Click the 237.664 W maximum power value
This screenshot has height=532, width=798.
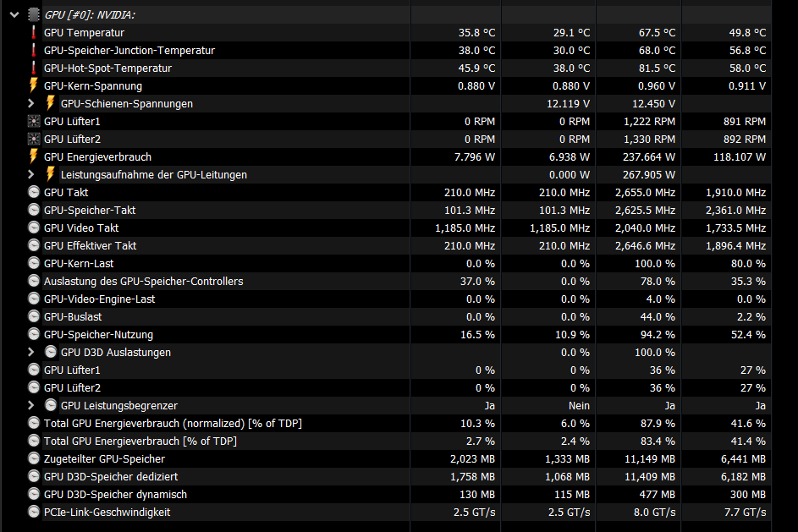pyautogui.click(x=649, y=157)
